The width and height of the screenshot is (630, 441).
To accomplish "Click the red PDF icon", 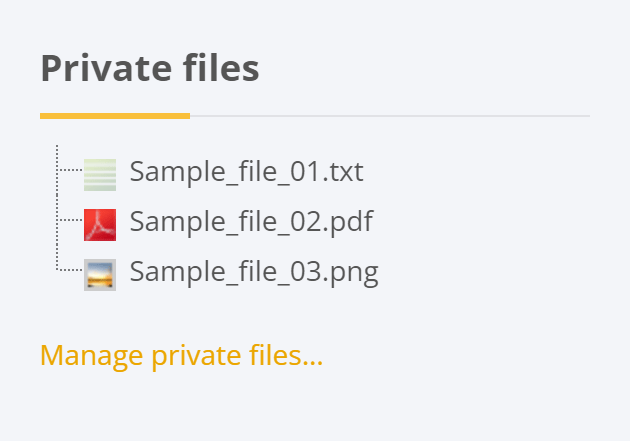I will point(100,223).
